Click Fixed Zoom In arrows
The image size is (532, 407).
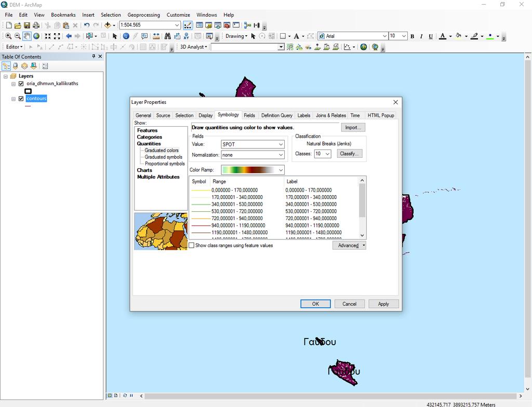click(x=48, y=36)
